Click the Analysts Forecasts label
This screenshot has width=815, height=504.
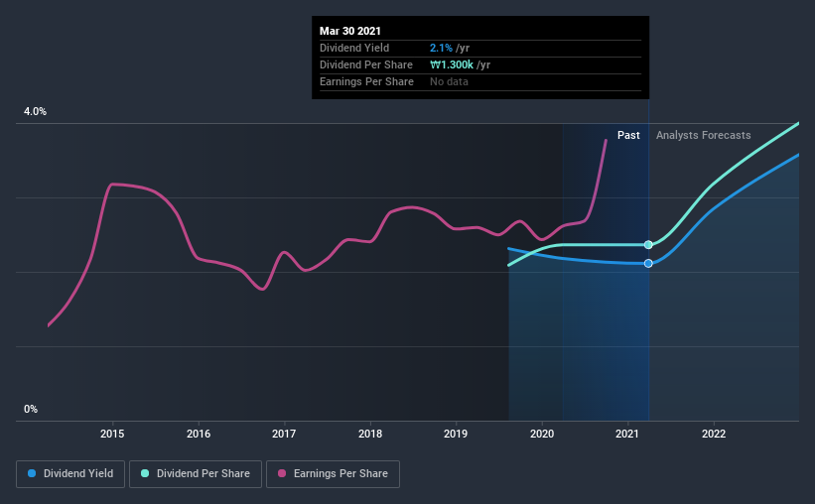pyautogui.click(x=703, y=135)
